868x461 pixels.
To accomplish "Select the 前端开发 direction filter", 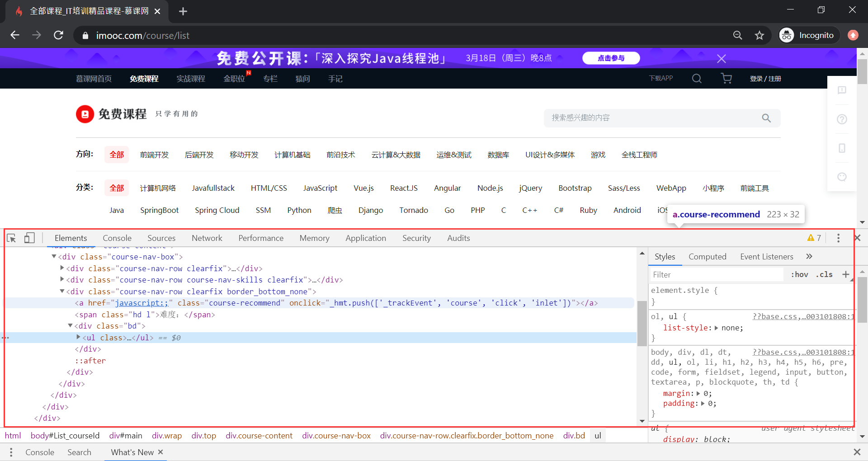I will (154, 155).
